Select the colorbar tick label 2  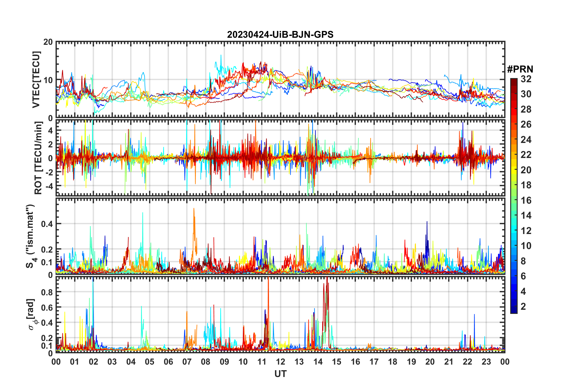tap(523, 307)
